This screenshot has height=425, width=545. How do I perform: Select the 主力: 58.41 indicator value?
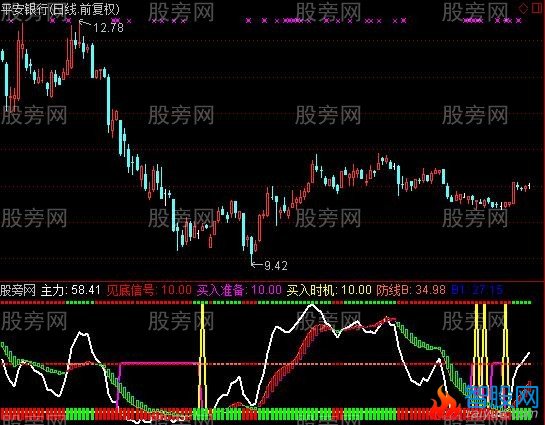tap(71, 290)
